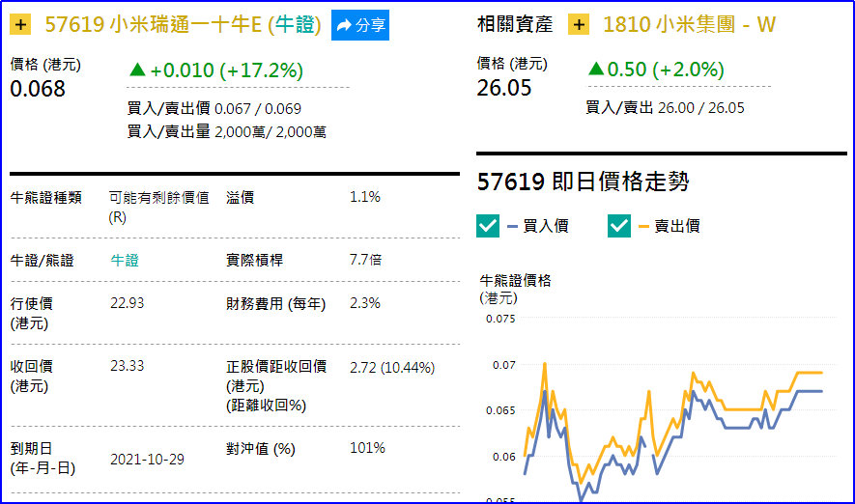Click the 牛熊證種類 row label
This screenshot has height=504, width=855.
click(45, 198)
